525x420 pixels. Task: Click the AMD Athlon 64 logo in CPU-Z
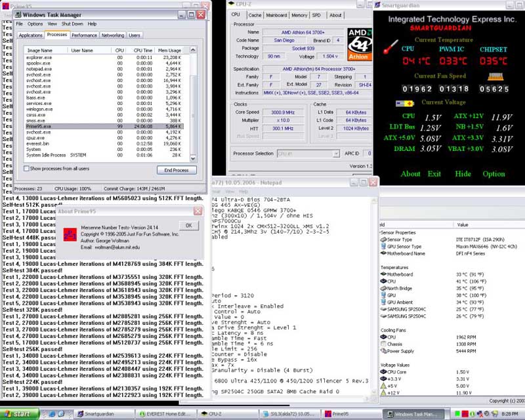(x=360, y=45)
